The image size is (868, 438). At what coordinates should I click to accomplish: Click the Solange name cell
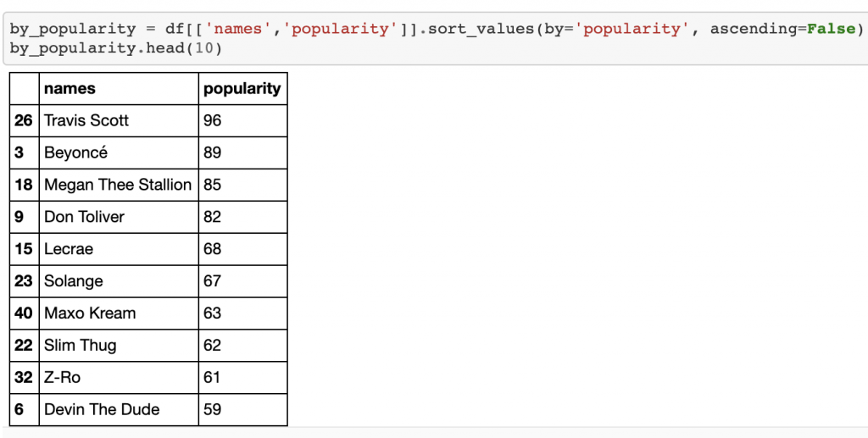(x=119, y=281)
